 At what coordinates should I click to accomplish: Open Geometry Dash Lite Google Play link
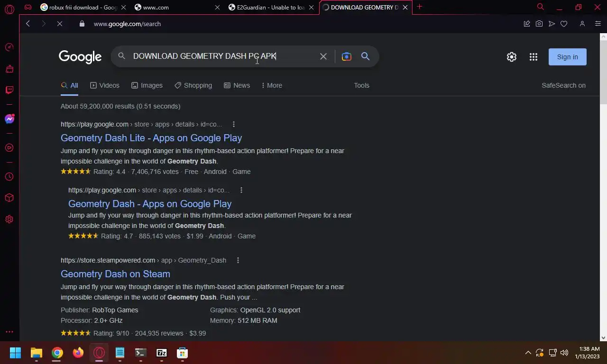click(x=151, y=138)
